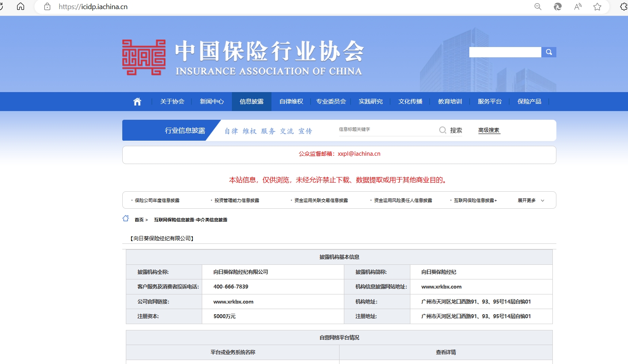Open 保险产品 menu item

click(529, 102)
